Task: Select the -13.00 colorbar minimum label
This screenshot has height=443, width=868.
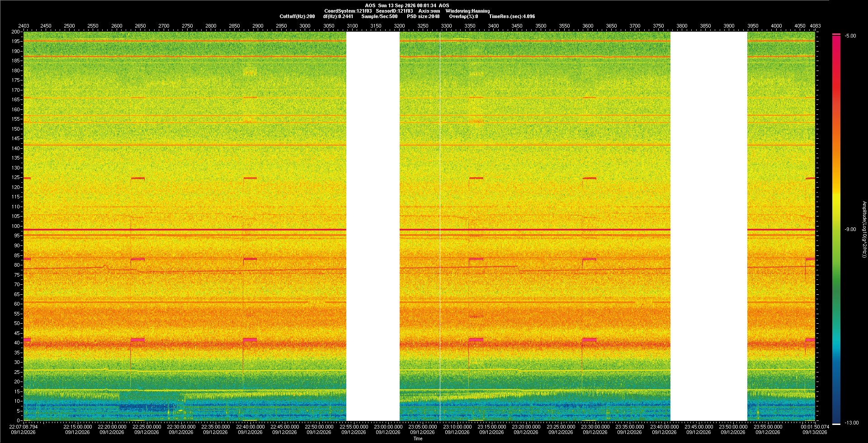Action: click(852, 423)
